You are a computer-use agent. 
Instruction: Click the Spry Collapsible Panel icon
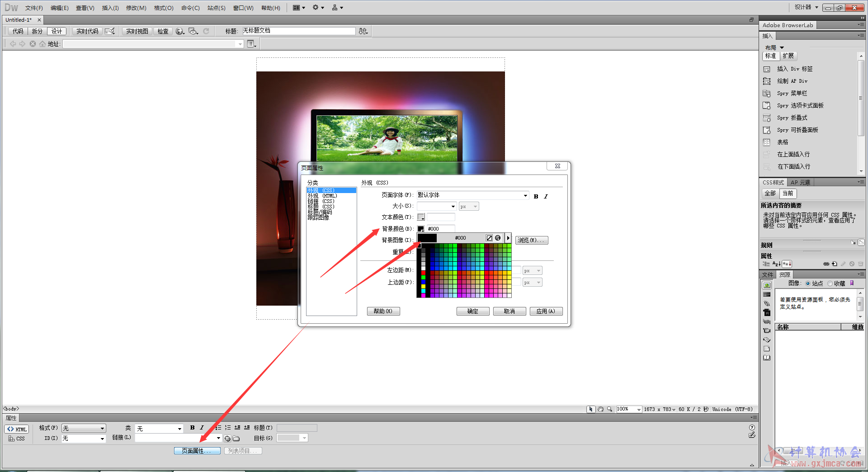(767, 130)
